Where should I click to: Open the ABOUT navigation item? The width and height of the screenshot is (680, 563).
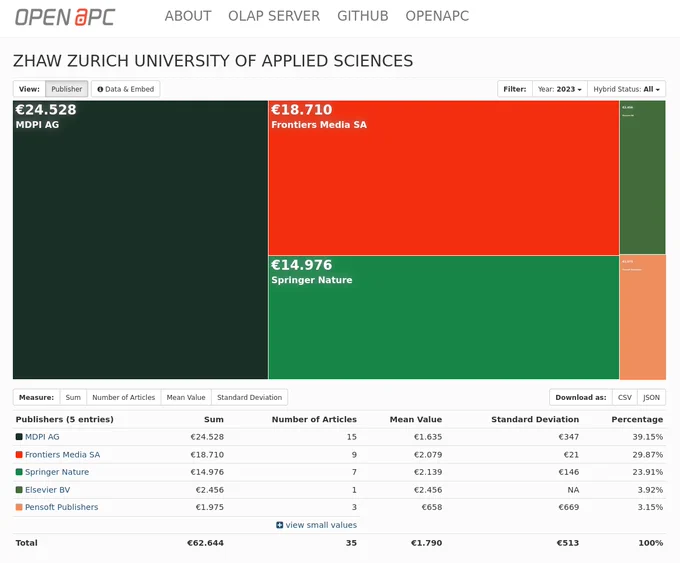coord(188,16)
